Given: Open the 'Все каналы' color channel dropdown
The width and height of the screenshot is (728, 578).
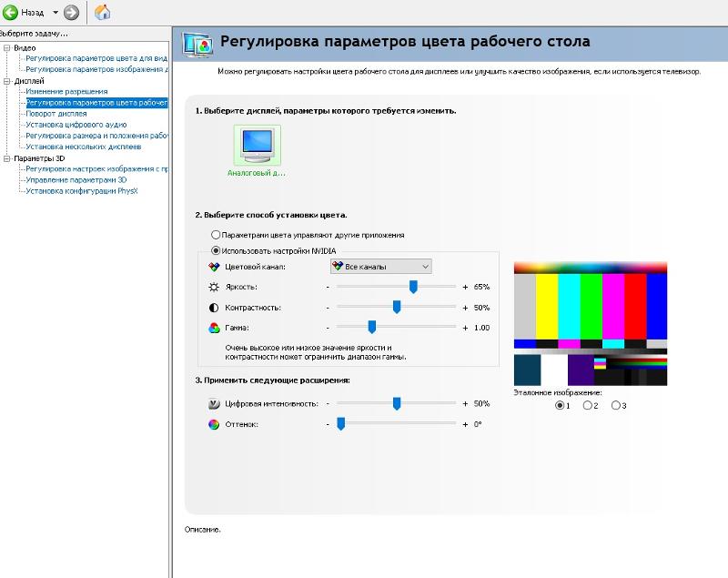Looking at the screenshot, I should 380,267.
